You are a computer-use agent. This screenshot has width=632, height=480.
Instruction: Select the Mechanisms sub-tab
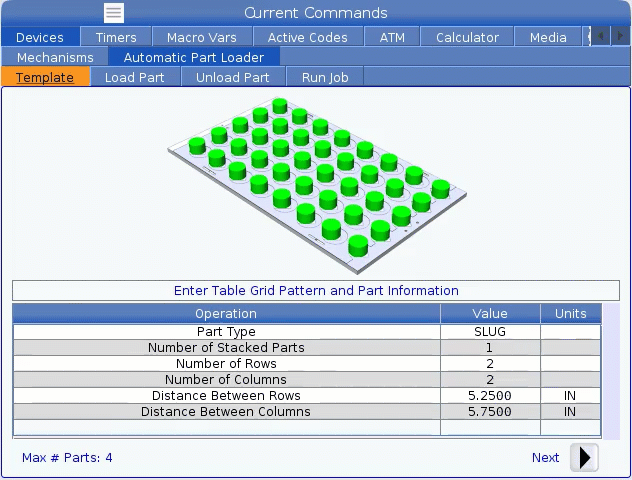click(55, 57)
